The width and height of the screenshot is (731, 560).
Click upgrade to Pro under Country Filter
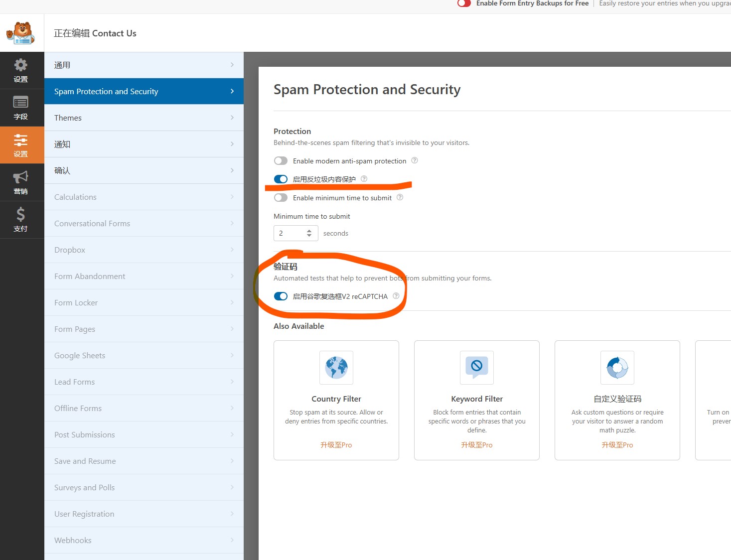point(336,445)
